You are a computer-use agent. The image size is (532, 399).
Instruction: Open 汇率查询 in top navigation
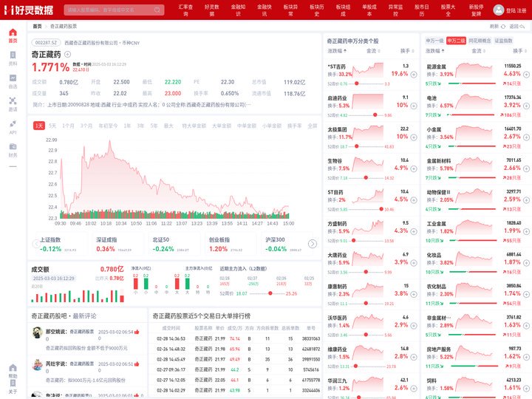click(185, 10)
